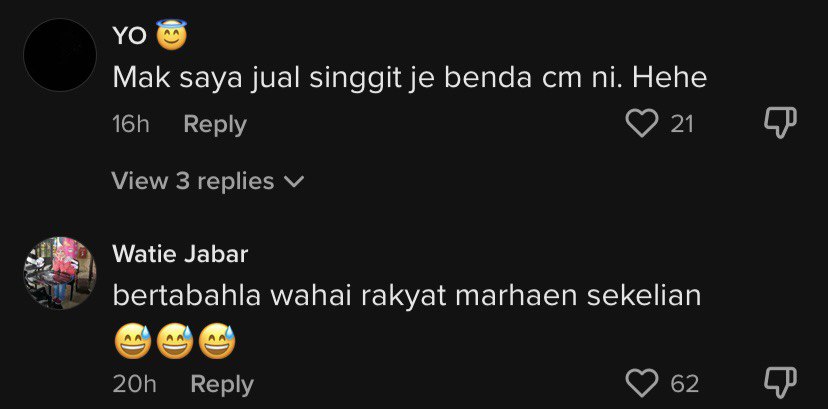
Task: Open the YO username link
Action: (129, 36)
